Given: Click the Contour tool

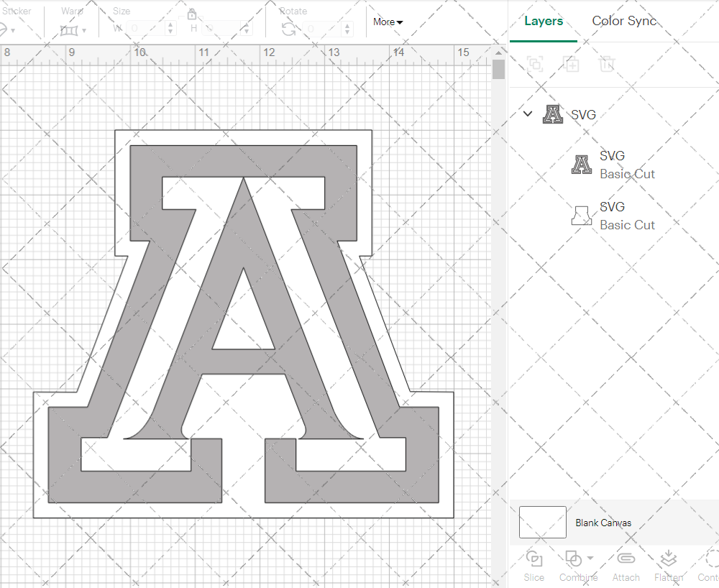Looking at the screenshot, I should click(x=709, y=566).
